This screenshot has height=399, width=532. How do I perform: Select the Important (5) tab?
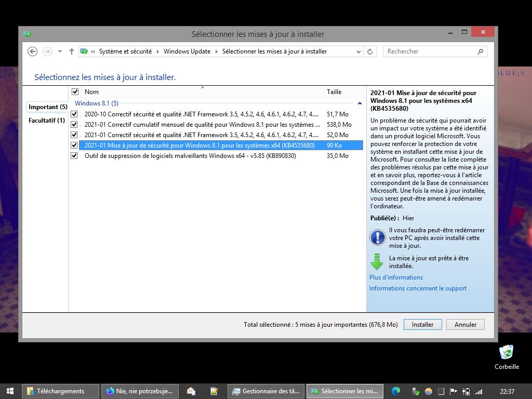point(48,107)
